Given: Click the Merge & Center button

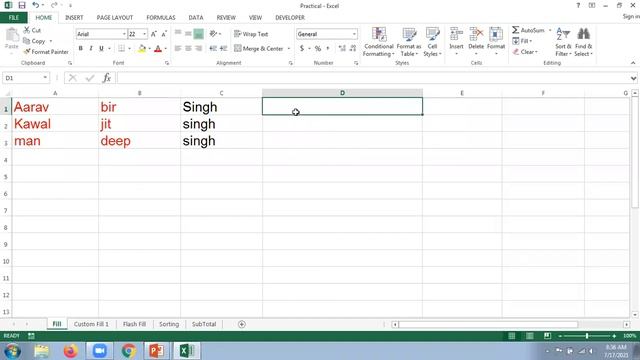Looking at the screenshot, I should click(x=259, y=49).
